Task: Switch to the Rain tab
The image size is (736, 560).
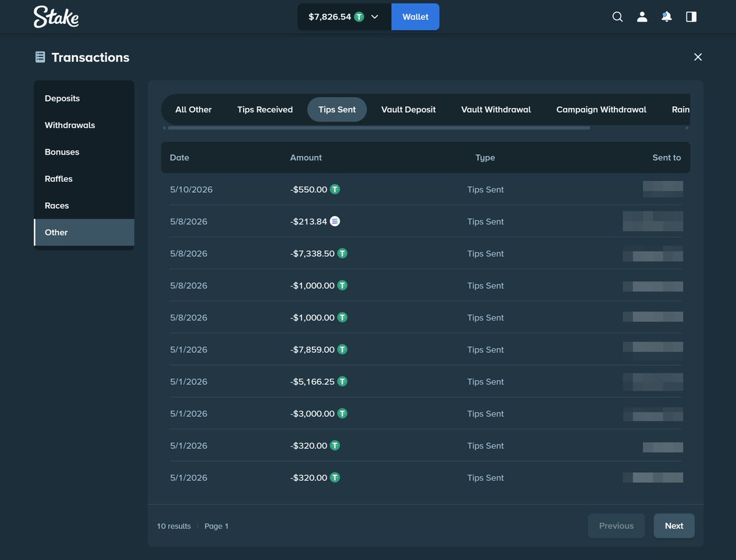Action: click(680, 109)
